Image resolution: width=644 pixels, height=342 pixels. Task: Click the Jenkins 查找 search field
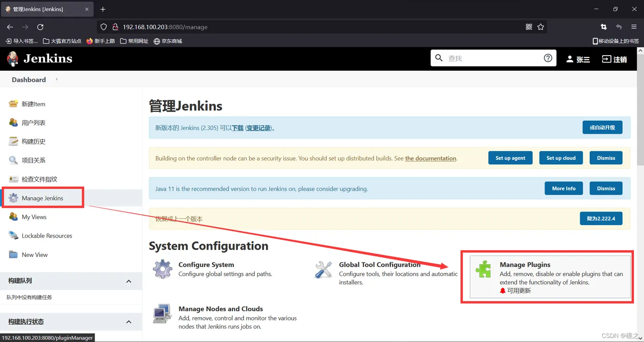click(493, 58)
